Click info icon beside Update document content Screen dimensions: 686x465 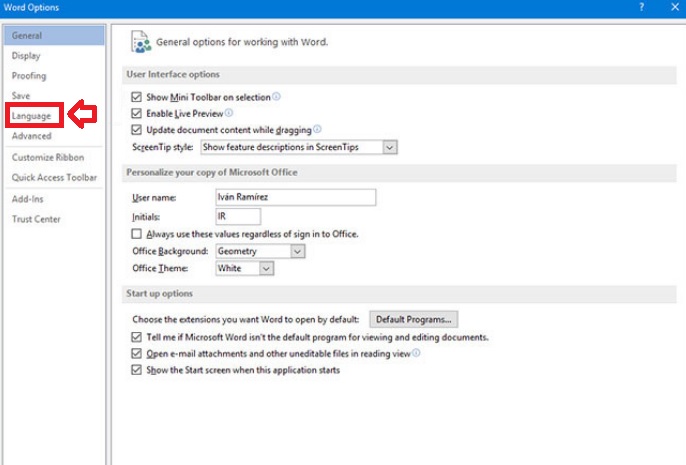[x=317, y=129]
